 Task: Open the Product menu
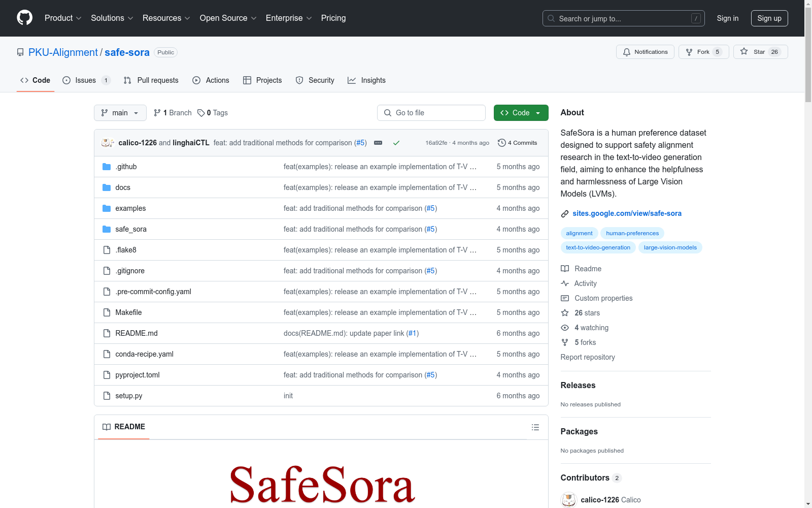[x=63, y=18]
